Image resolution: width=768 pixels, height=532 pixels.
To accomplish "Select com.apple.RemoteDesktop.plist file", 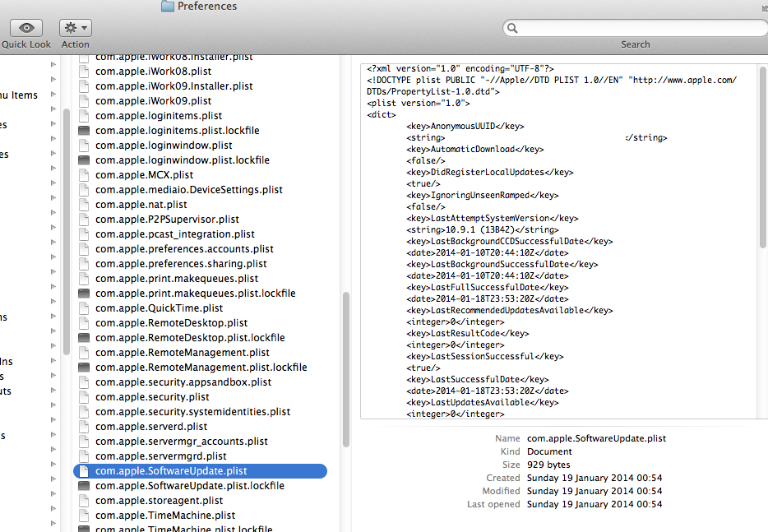I will [x=171, y=323].
